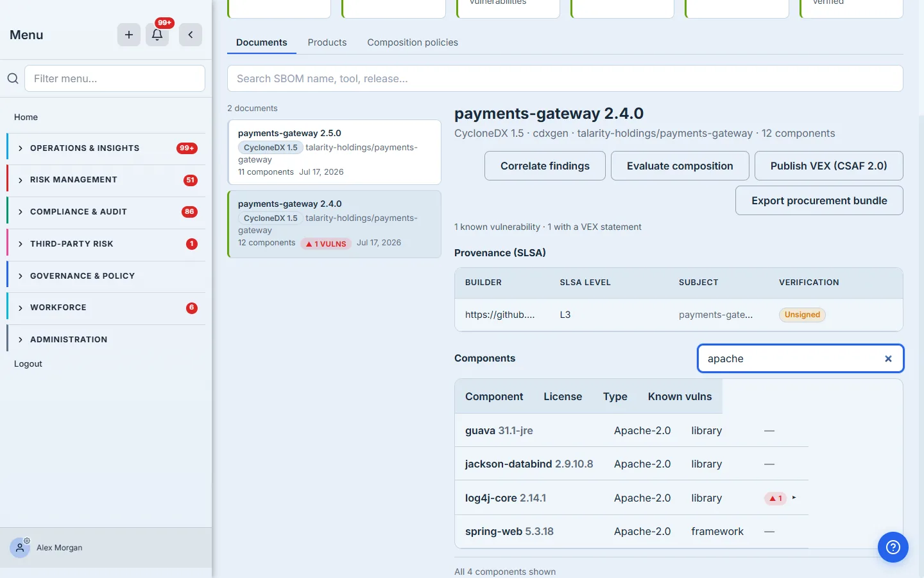Focus the Search SBOM name field
The width and height of the screenshot is (924, 578).
point(565,78)
